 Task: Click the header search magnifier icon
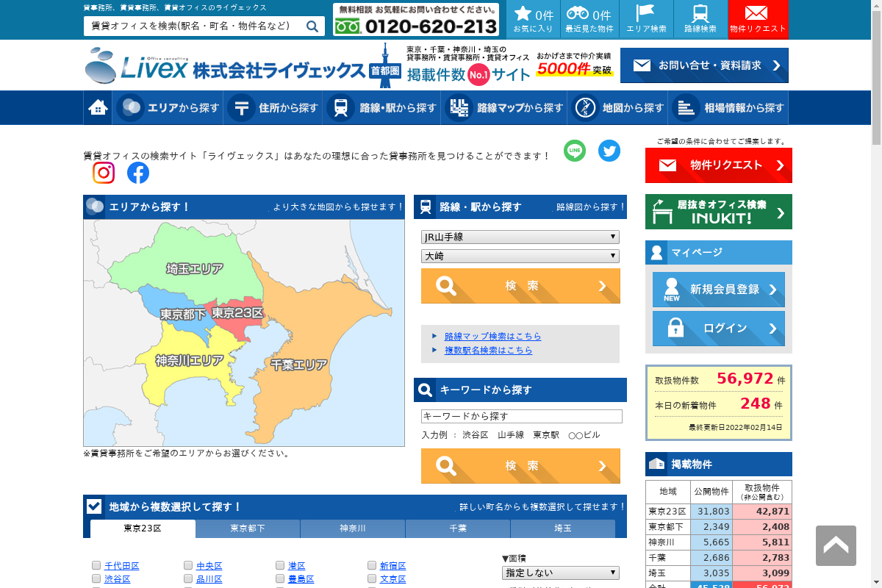coord(312,26)
